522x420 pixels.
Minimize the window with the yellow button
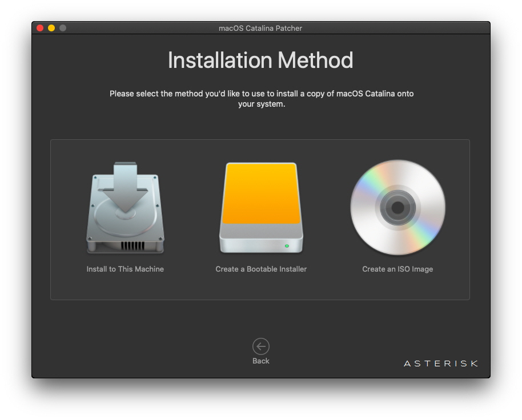click(x=51, y=28)
